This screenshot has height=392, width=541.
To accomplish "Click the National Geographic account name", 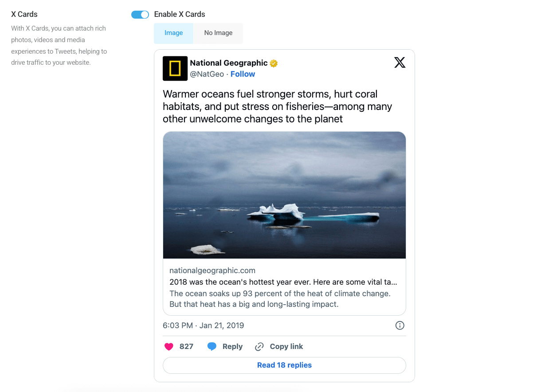I will [x=229, y=63].
